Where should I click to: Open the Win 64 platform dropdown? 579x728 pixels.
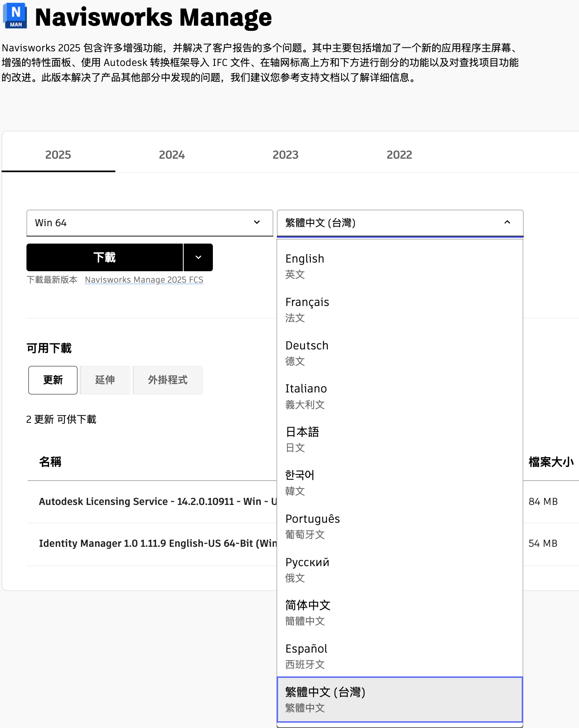tap(149, 223)
